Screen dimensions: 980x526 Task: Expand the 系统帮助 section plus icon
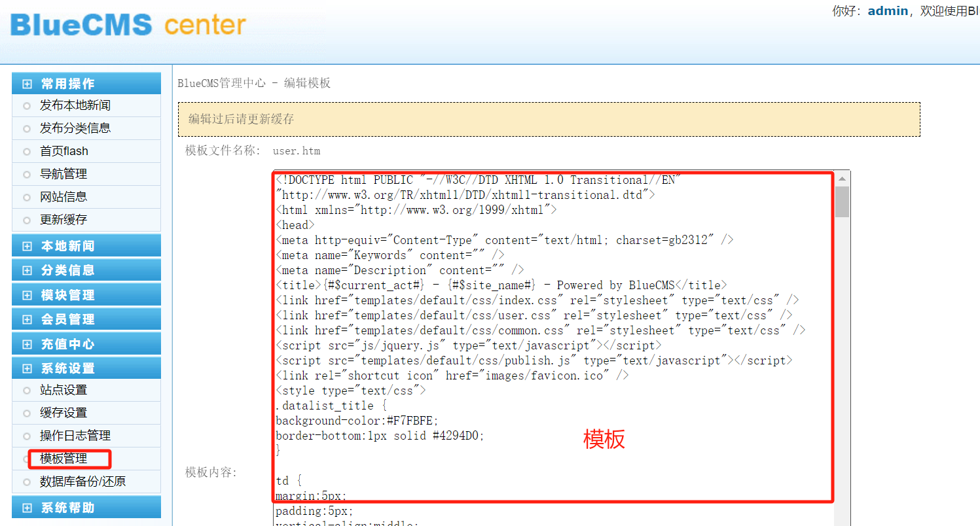click(x=27, y=508)
